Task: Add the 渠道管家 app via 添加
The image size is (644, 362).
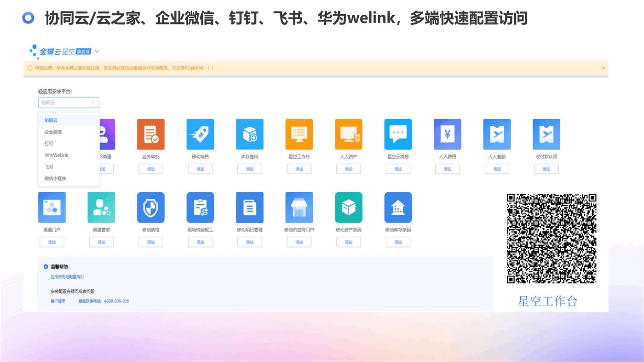Action: click(x=101, y=242)
